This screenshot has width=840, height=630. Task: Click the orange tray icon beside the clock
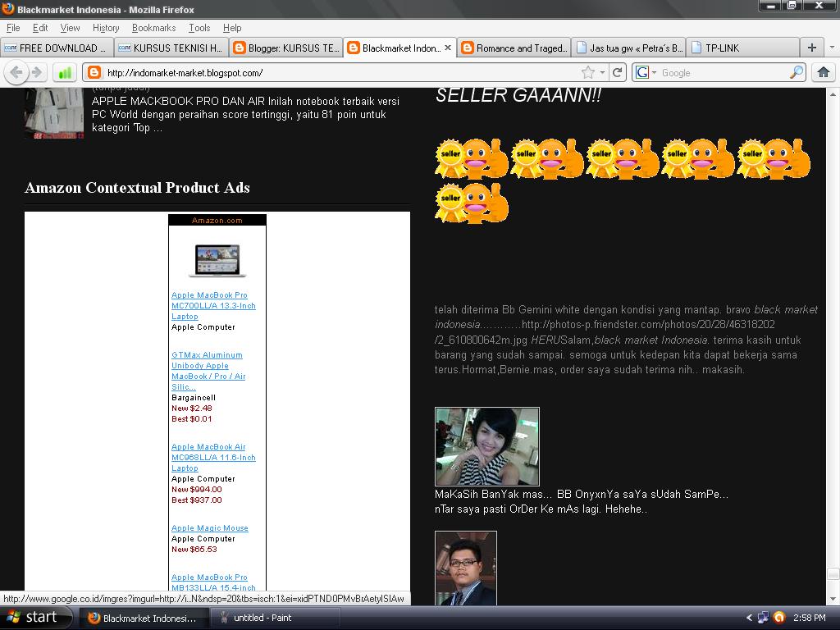780,618
